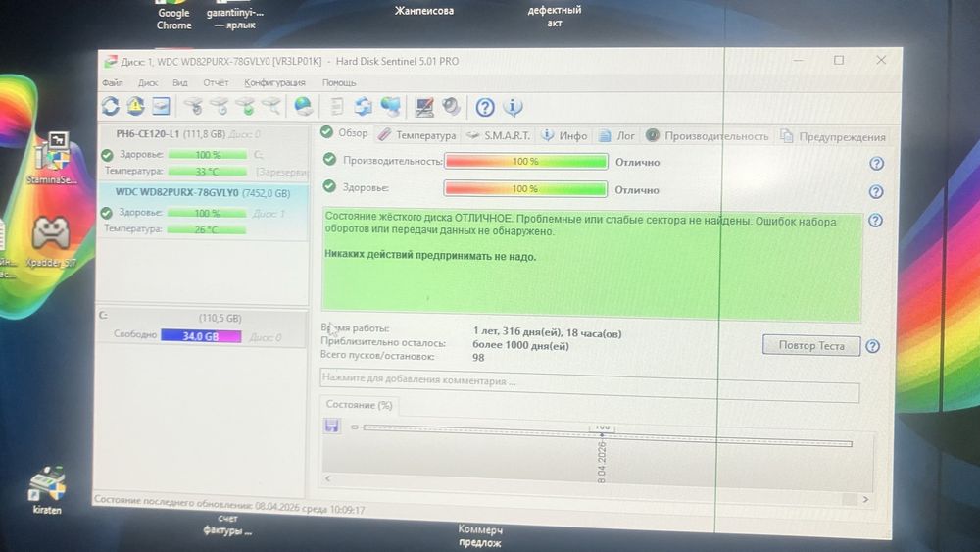The image size is (980, 552).
Task: Switch to the Лог tab
Action: (x=616, y=135)
